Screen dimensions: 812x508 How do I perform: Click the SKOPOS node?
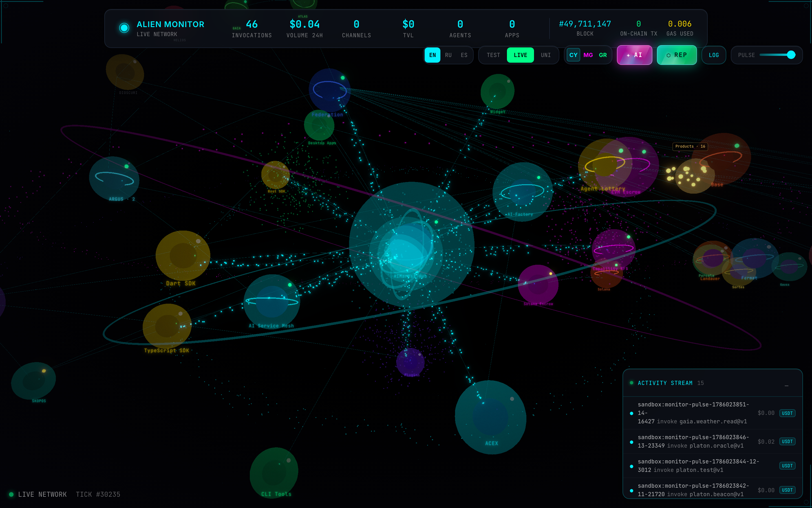pos(34,381)
